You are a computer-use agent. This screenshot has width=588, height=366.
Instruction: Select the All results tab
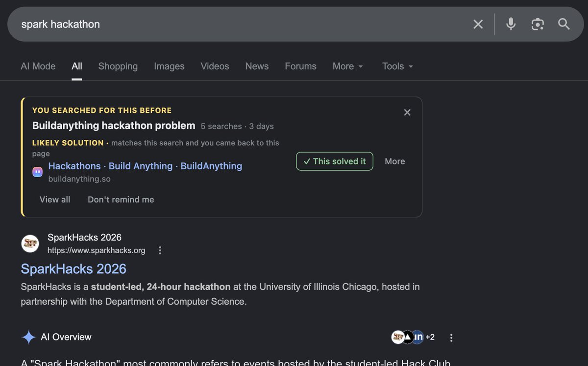(x=77, y=66)
